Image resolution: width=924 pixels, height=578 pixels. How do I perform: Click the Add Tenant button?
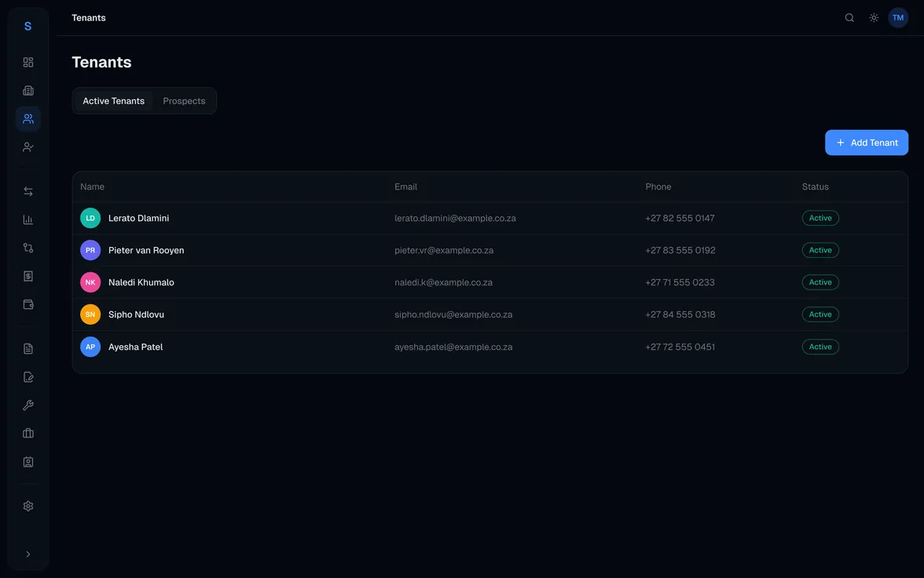pos(866,143)
